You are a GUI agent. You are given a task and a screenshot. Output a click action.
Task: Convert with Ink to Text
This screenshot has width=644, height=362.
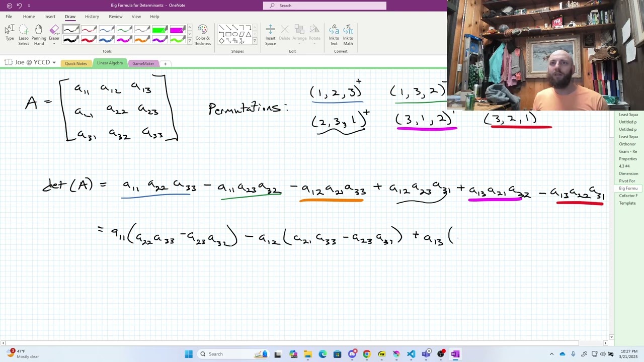[334, 35]
